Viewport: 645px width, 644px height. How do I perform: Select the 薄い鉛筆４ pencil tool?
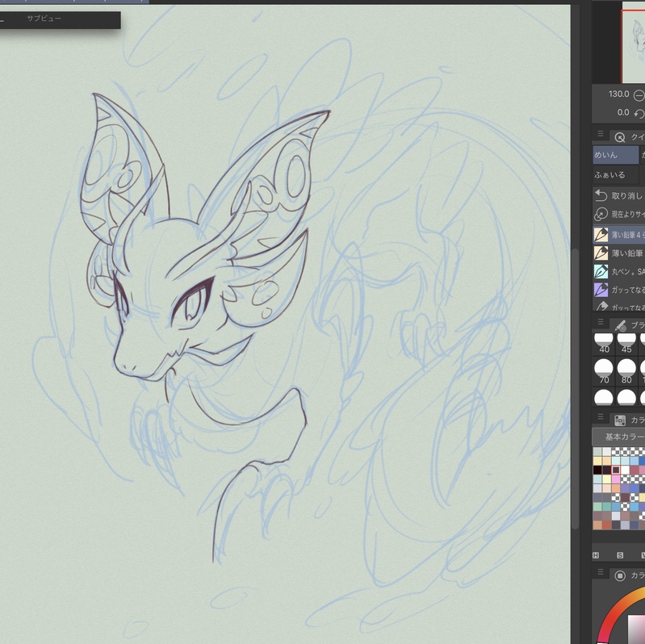coord(619,235)
